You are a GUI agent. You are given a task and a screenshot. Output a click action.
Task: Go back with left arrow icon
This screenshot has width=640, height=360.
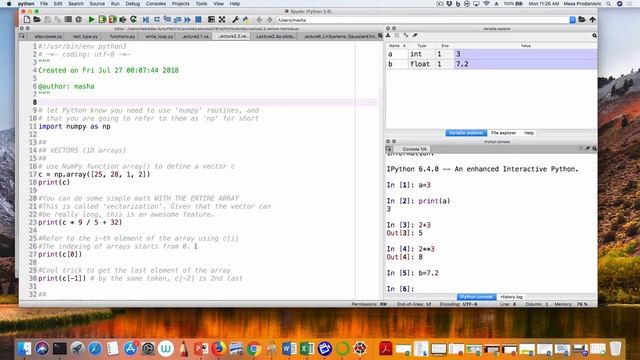[x=259, y=19]
